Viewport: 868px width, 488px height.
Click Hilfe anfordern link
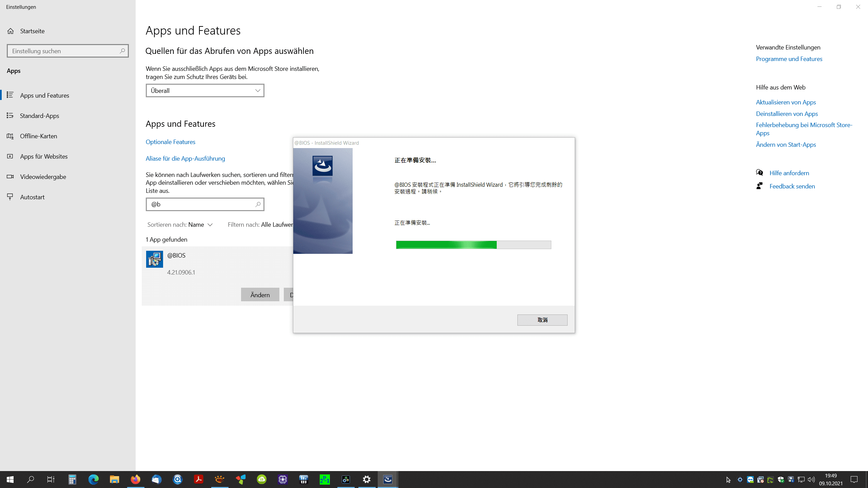point(789,173)
